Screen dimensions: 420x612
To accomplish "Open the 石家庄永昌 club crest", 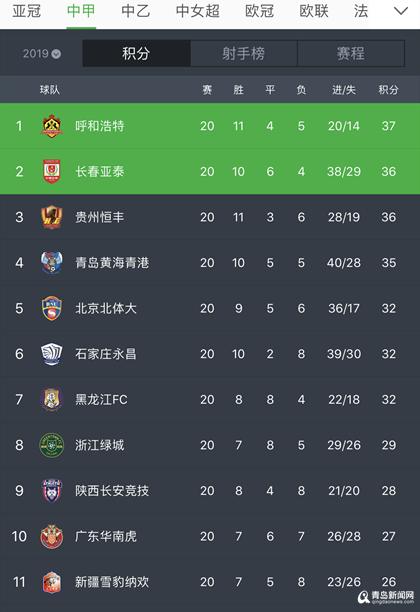I will [52, 354].
